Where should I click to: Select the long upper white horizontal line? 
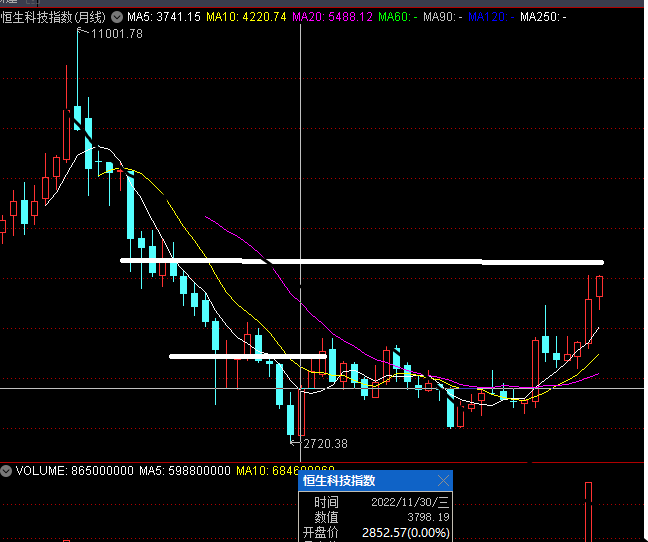[x=360, y=261]
